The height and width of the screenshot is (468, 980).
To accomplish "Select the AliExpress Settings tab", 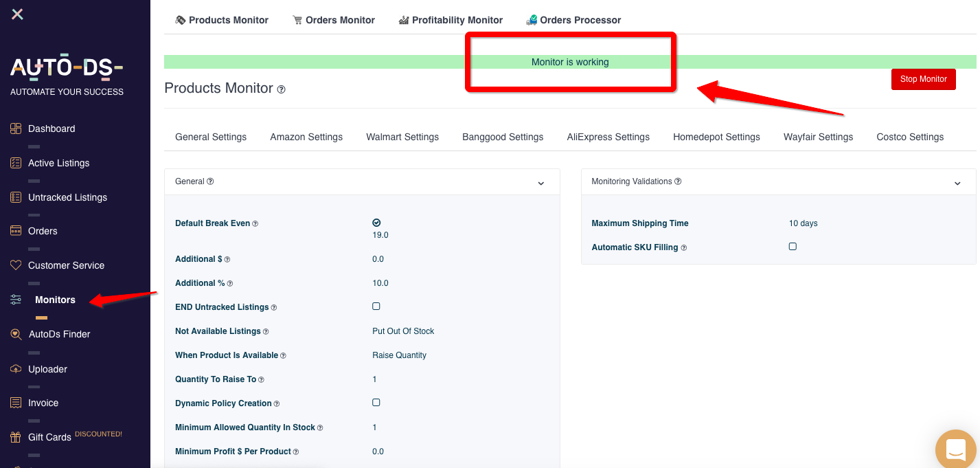I will (608, 137).
